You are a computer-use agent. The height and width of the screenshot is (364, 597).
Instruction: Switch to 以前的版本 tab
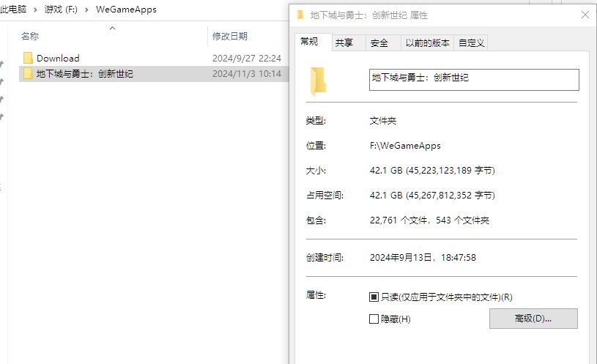tap(427, 43)
